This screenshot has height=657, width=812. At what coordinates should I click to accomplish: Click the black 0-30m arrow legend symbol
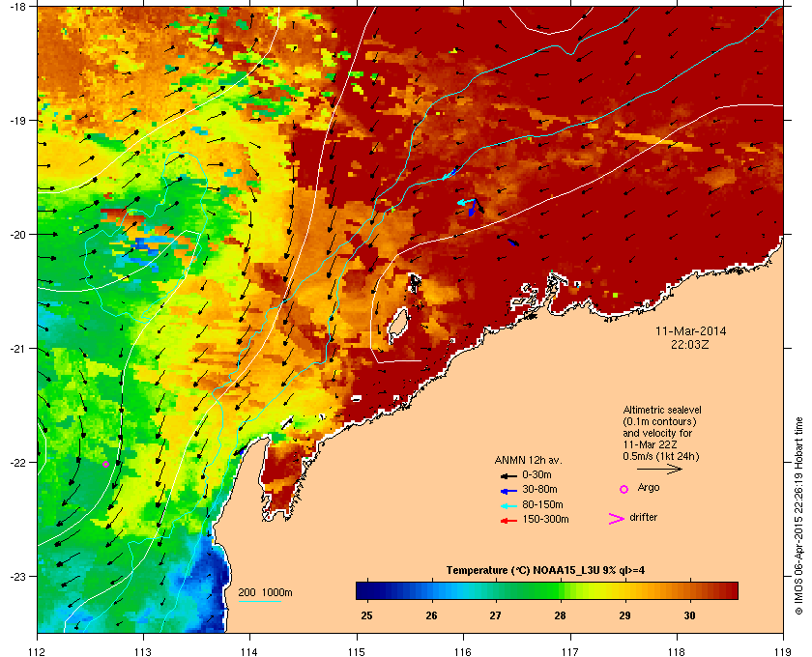click(508, 475)
